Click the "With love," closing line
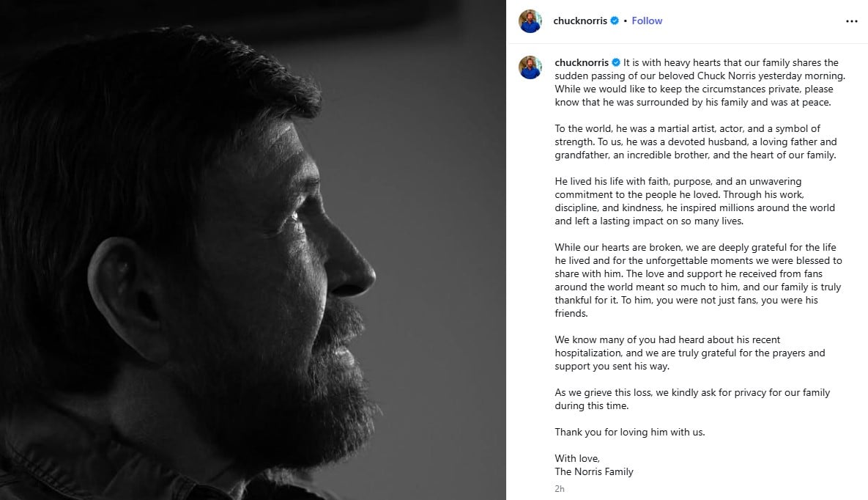868x500 pixels. point(577,459)
